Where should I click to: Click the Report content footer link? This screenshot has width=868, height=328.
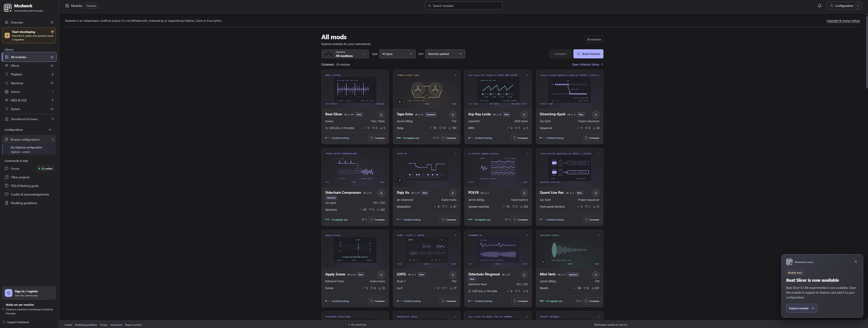click(x=133, y=325)
